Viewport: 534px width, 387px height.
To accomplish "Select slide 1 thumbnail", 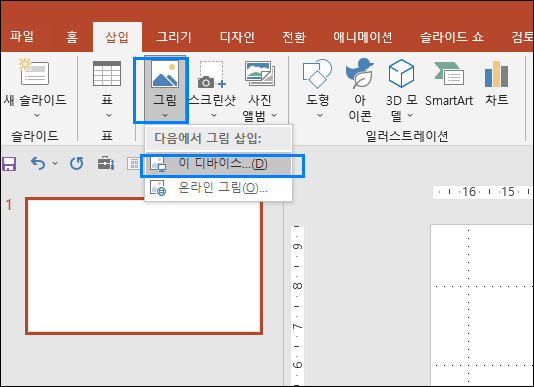I will pos(144,266).
